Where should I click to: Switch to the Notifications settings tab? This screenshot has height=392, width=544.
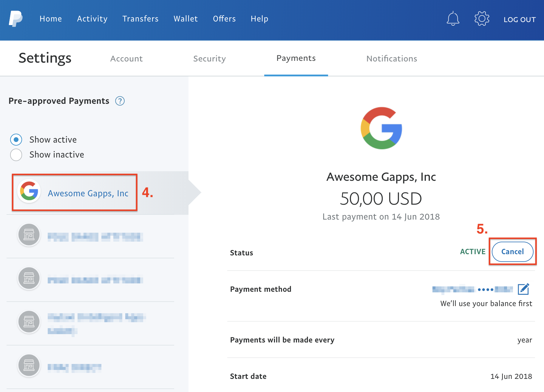pyautogui.click(x=392, y=58)
